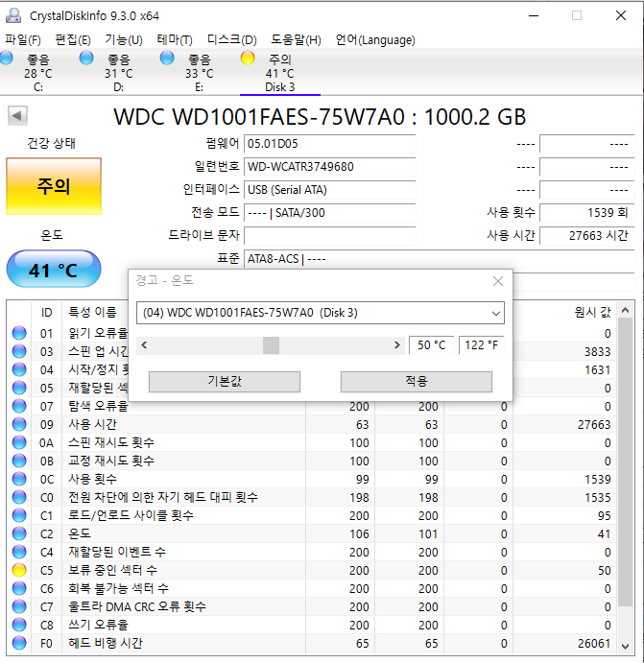Click the blue status orb for drive C:
The width and height of the screenshot is (644, 663).
pyautogui.click(x=6, y=58)
